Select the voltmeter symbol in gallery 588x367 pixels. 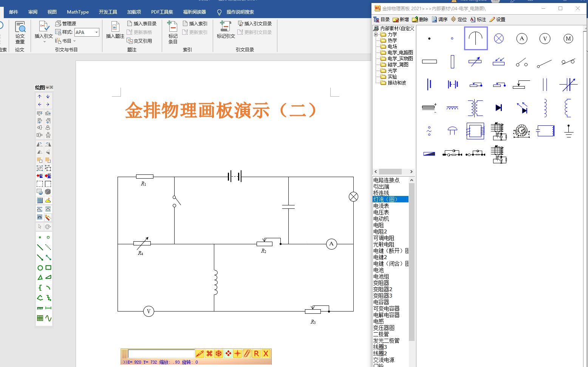point(545,38)
